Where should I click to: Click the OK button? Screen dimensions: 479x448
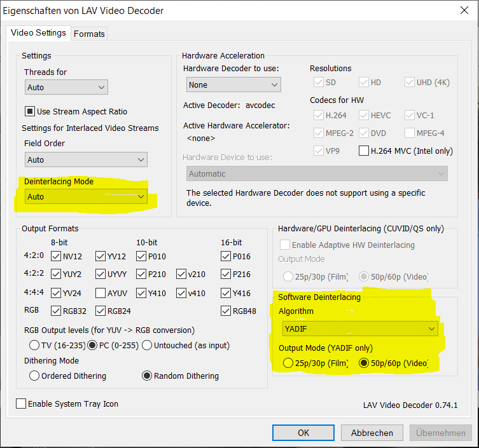303,433
